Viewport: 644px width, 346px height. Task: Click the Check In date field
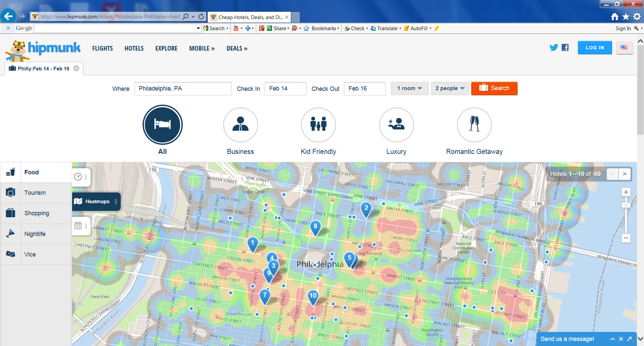pyautogui.click(x=285, y=89)
